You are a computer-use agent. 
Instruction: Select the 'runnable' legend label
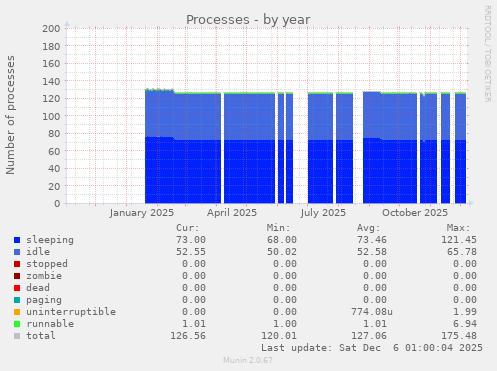(50, 324)
